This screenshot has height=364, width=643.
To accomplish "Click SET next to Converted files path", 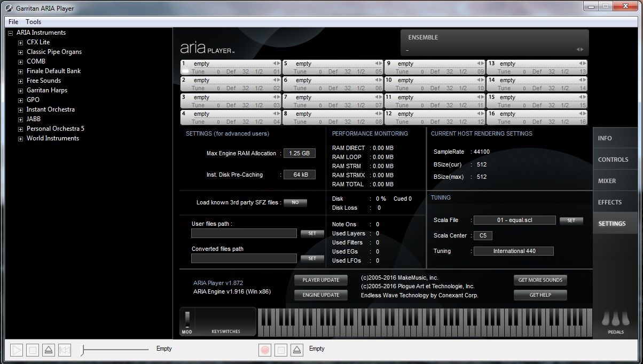I will click(x=312, y=258).
